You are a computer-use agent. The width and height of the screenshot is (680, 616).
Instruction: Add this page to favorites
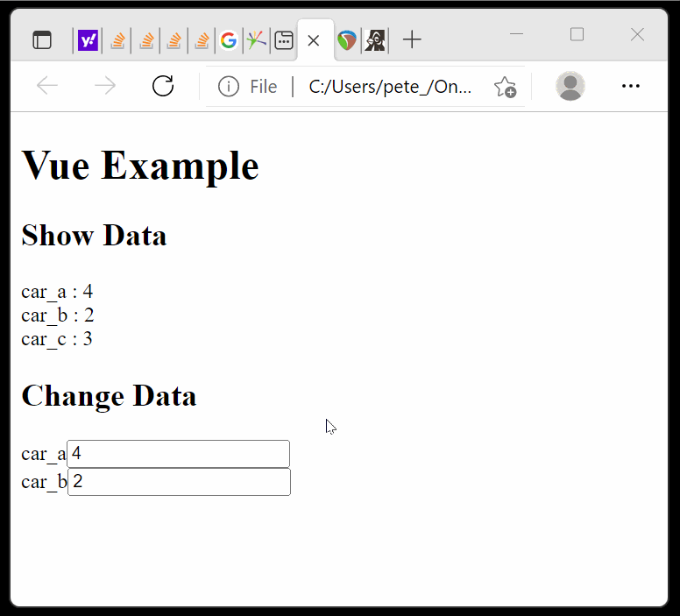pyautogui.click(x=505, y=87)
